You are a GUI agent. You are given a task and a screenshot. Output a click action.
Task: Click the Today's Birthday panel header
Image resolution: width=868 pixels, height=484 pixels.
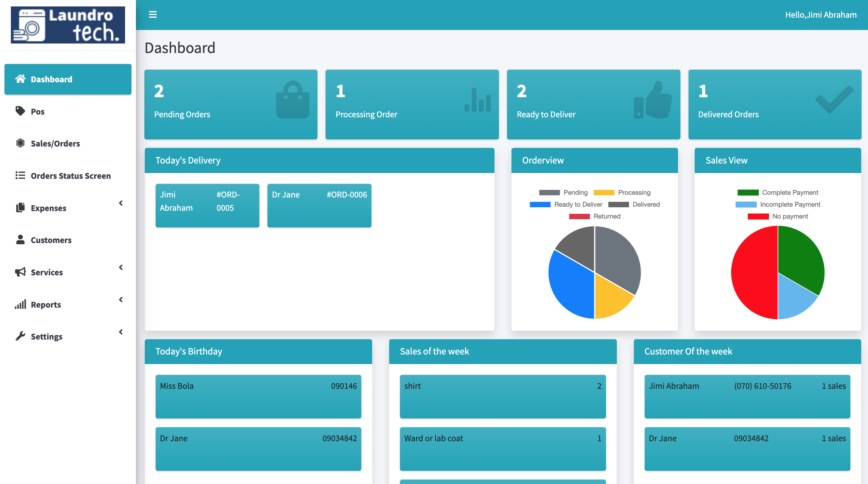(258, 351)
